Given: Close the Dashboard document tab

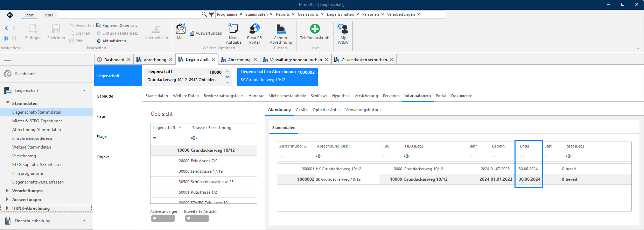Looking at the screenshot, I should pyautogui.click(x=129, y=60).
